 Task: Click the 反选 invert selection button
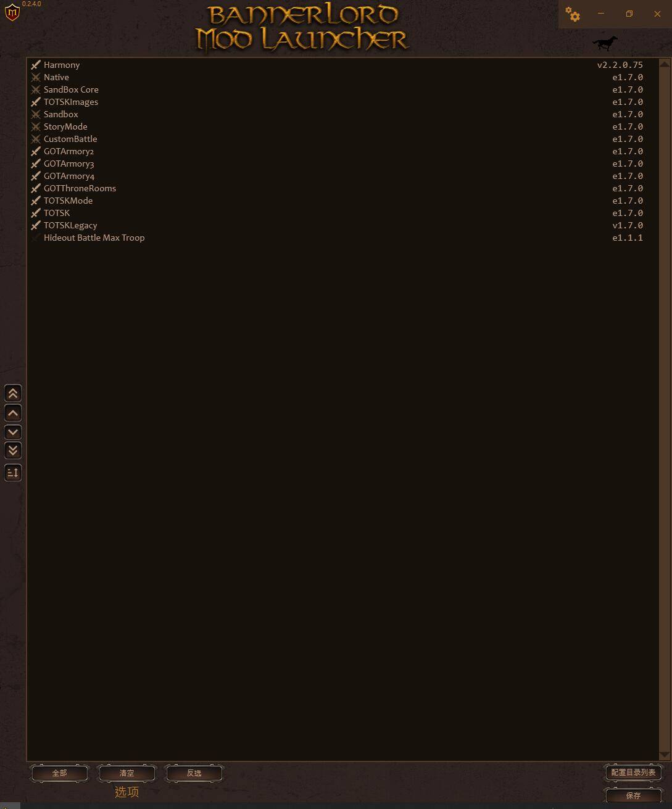[194, 773]
